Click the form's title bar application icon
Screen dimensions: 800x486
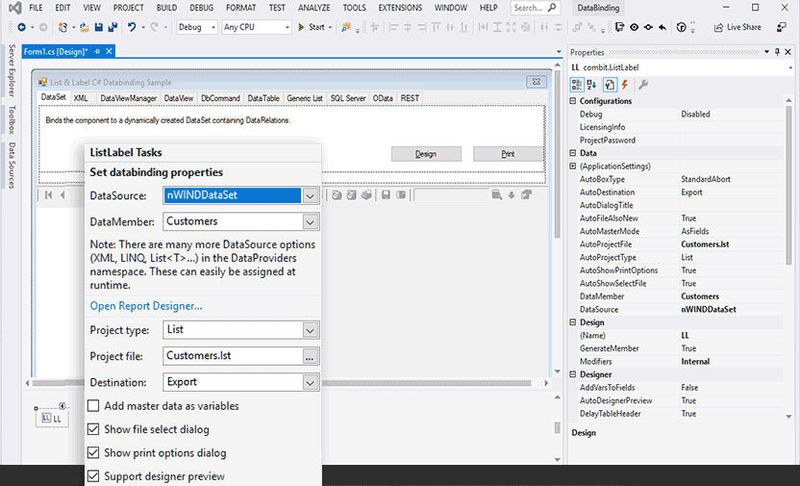(x=42, y=82)
